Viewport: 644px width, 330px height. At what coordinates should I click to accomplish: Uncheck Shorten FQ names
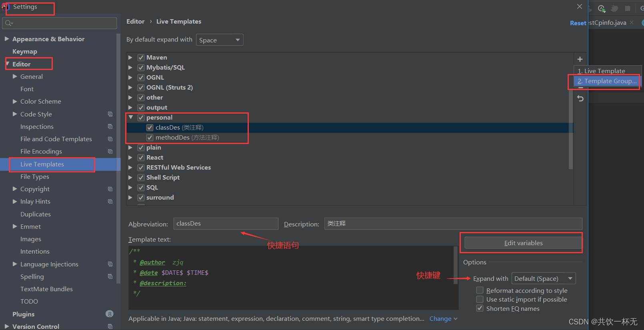click(x=480, y=308)
